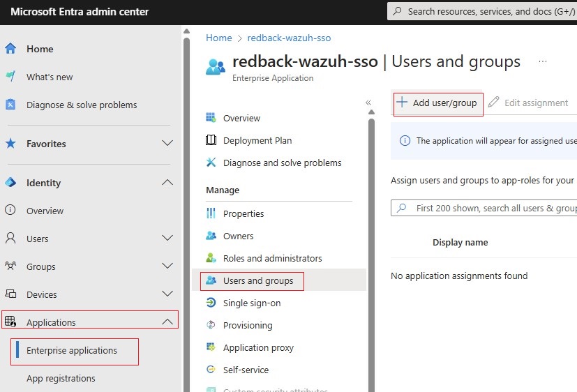Click the magnifier icon in top search bar

tap(397, 11)
